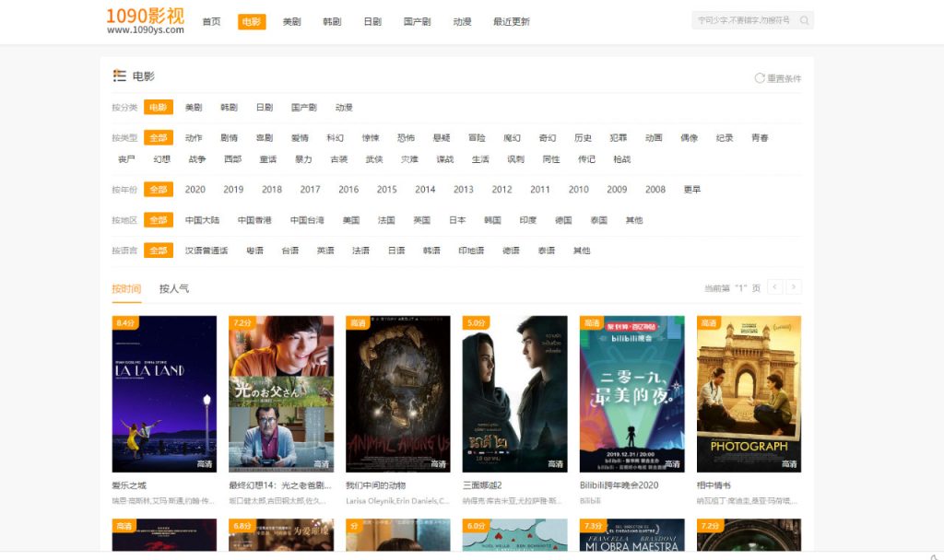This screenshot has width=944, height=560.
Task: Select 动作 genre filter
Action: [x=194, y=138]
